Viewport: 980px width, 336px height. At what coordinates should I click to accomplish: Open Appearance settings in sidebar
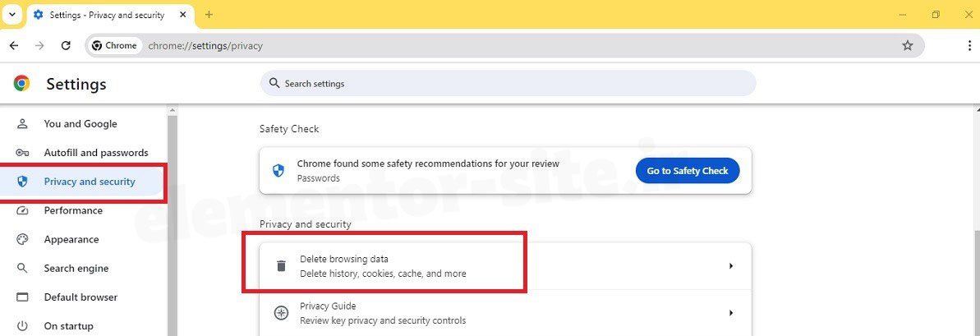click(x=71, y=240)
